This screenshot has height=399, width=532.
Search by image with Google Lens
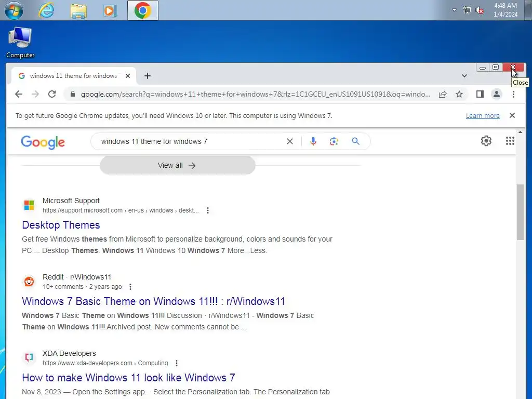334,141
